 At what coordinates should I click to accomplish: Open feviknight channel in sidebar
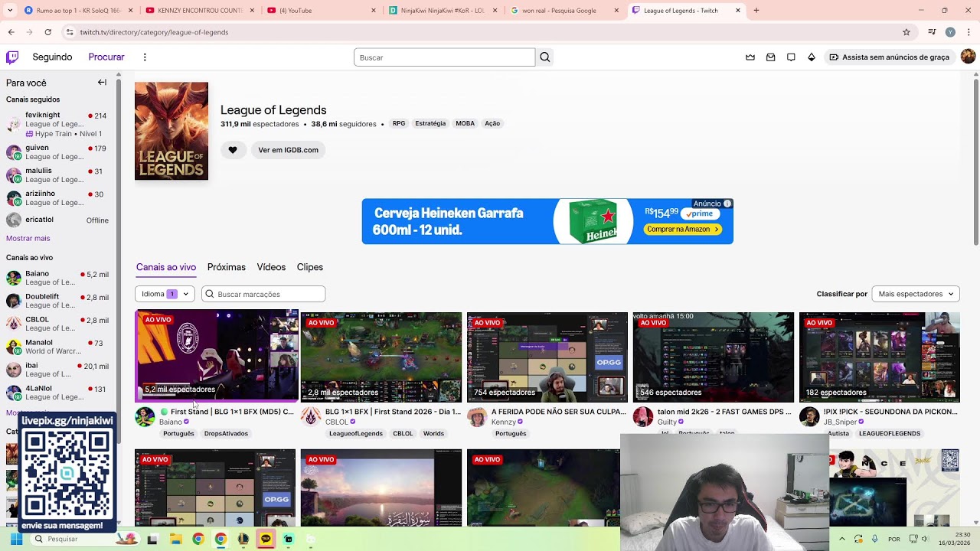[57, 124]
